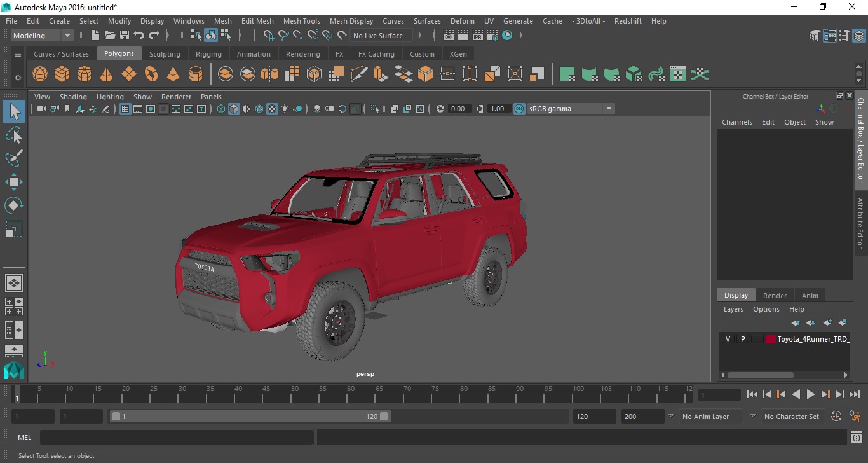Click the playback end time field 120
The image size is (868, 463).
594,417
